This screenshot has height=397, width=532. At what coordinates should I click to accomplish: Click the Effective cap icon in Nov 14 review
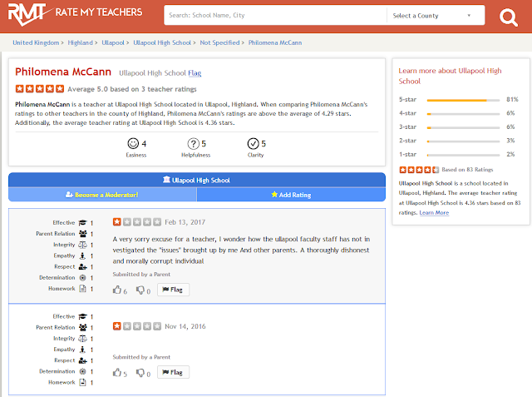[83, 316]
